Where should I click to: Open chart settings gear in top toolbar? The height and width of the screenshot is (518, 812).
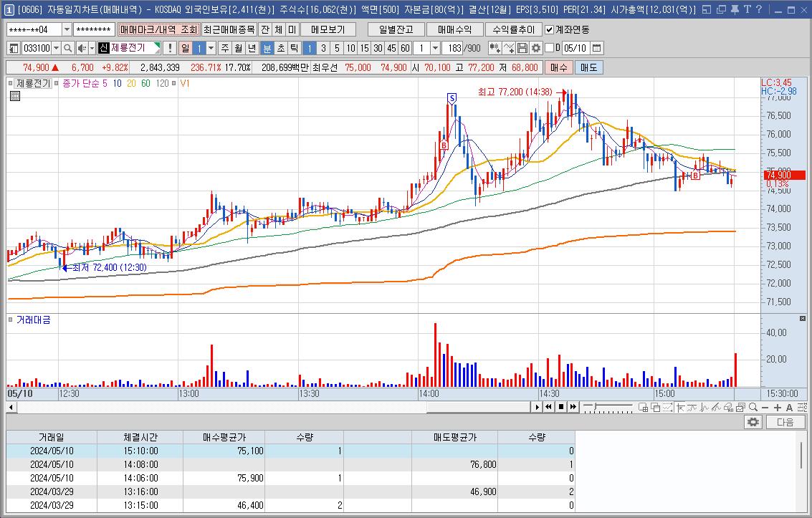(x=536, y=48)
